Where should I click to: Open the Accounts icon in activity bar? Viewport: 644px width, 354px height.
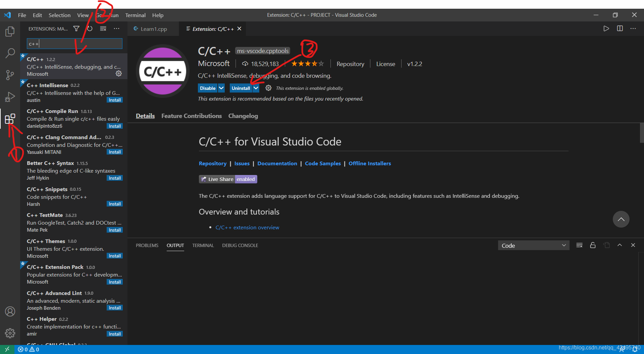click(10, 311)
